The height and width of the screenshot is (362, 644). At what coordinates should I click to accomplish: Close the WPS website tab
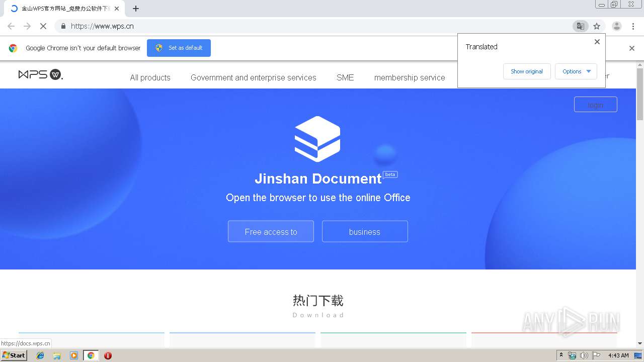[117, 9]
